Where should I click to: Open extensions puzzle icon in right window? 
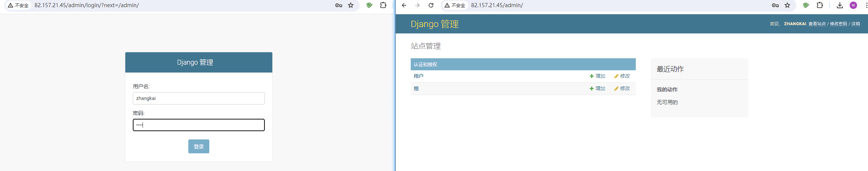point(820,5)
